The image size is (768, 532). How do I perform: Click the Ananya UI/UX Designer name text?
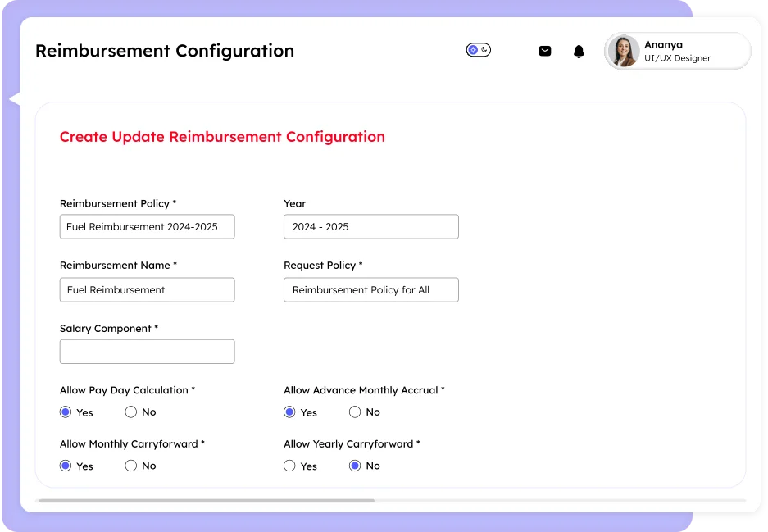[677, 51]
